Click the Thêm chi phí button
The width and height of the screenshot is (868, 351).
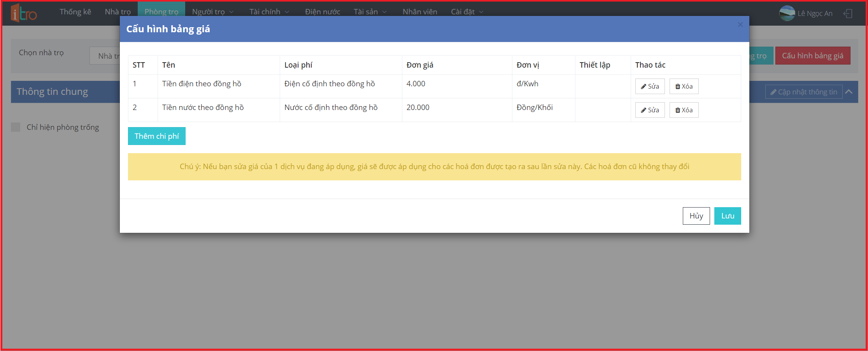click(156, 136)
